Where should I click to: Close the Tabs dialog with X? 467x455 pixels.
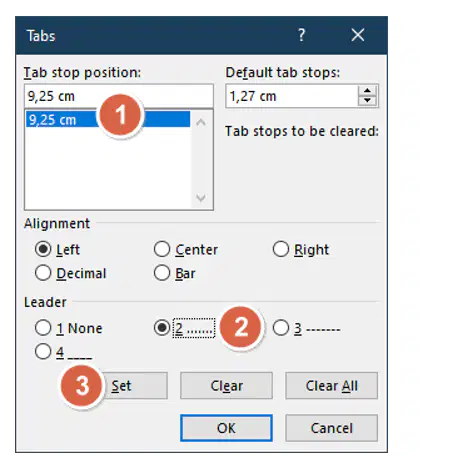358,35
